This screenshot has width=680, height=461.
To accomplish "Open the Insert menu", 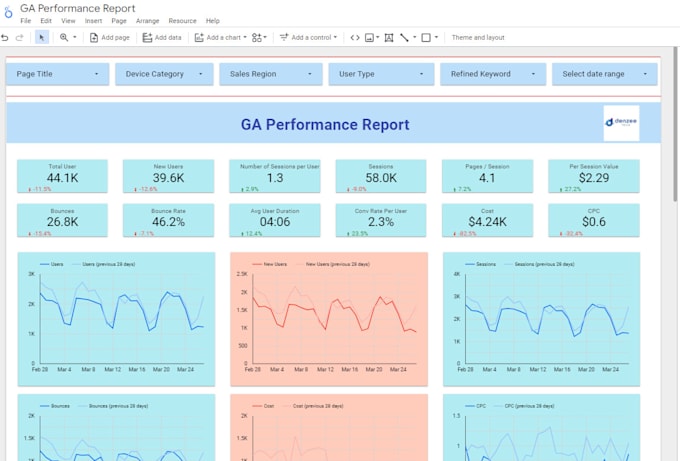I will (93, 21).
